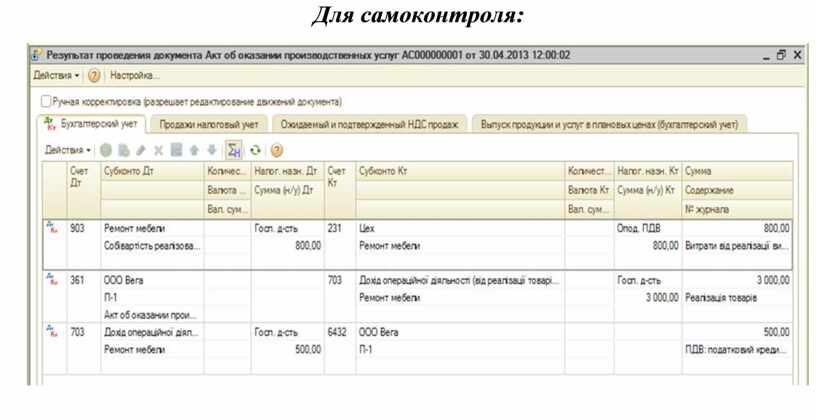Click the Налог. назн. Дт header
Screen dimensions: 816x420
tap(287, 171)
